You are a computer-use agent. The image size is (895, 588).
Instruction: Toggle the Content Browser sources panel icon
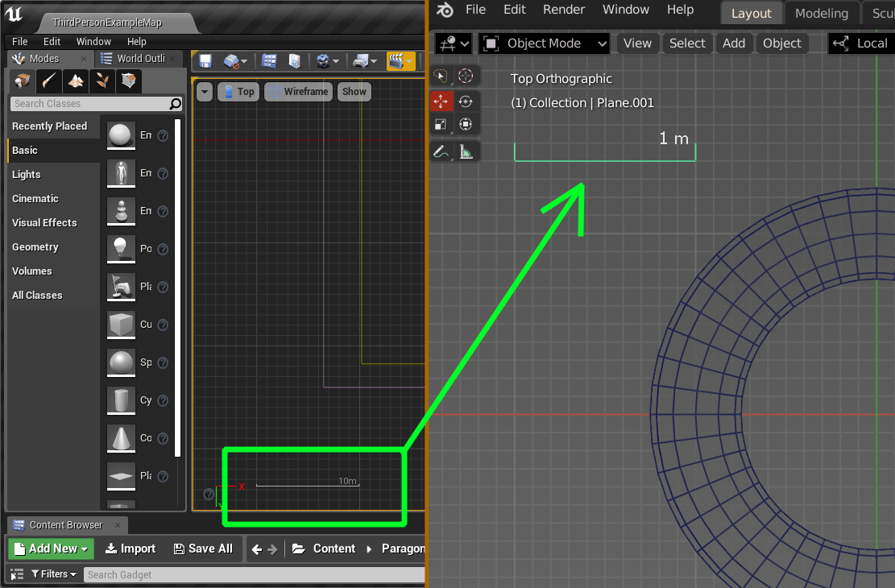click(x=18, y=574)
